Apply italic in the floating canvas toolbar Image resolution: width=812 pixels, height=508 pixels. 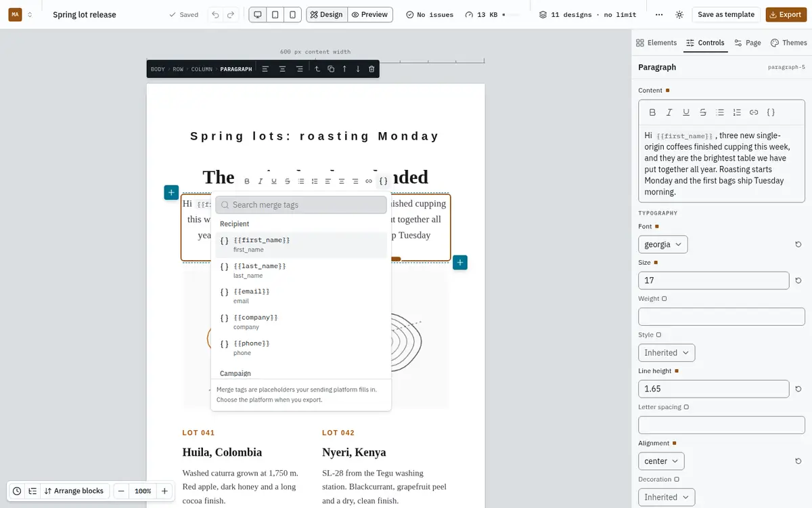pos(261,181)
